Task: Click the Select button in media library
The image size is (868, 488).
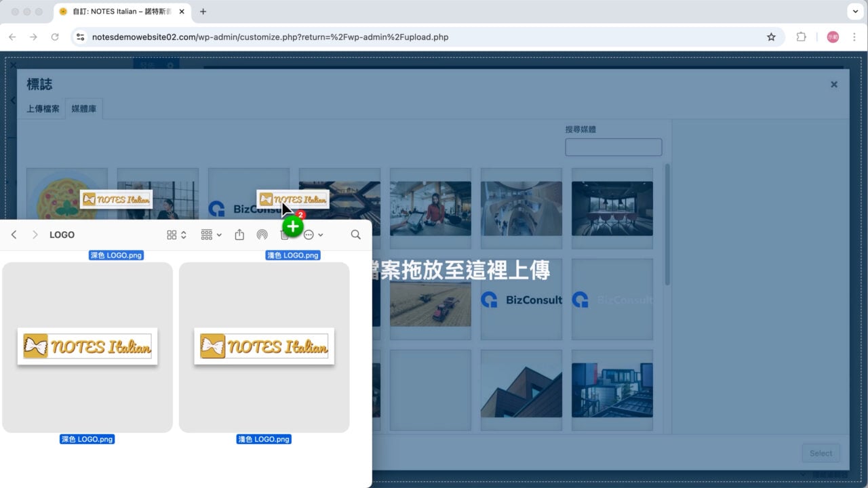Action: click(821, 453)
